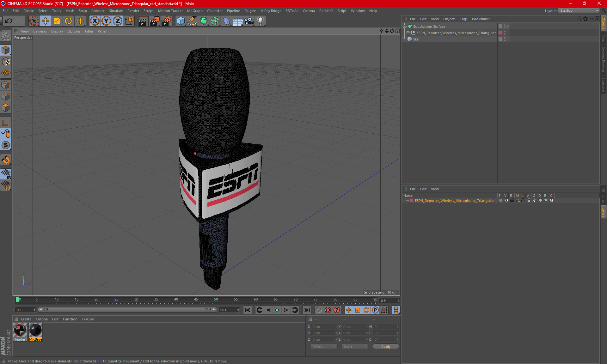Click ESPN layer red color swatch
Image resolution: width=607 pixels, height=364 pixels.
411,201
